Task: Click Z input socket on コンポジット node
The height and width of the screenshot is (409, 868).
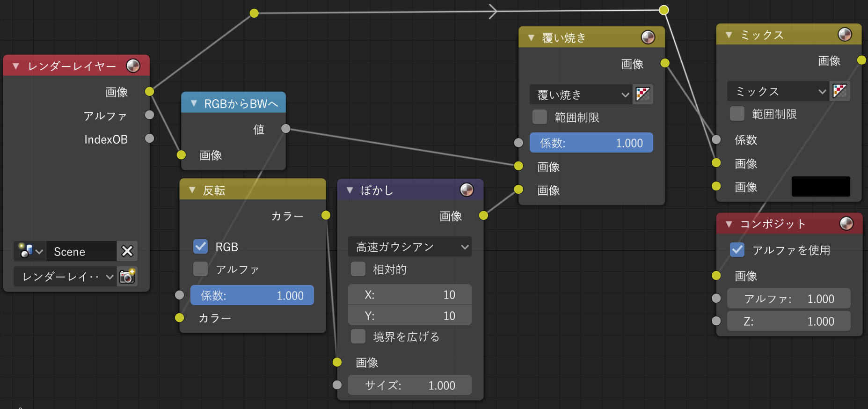Action: click(716, 321)
